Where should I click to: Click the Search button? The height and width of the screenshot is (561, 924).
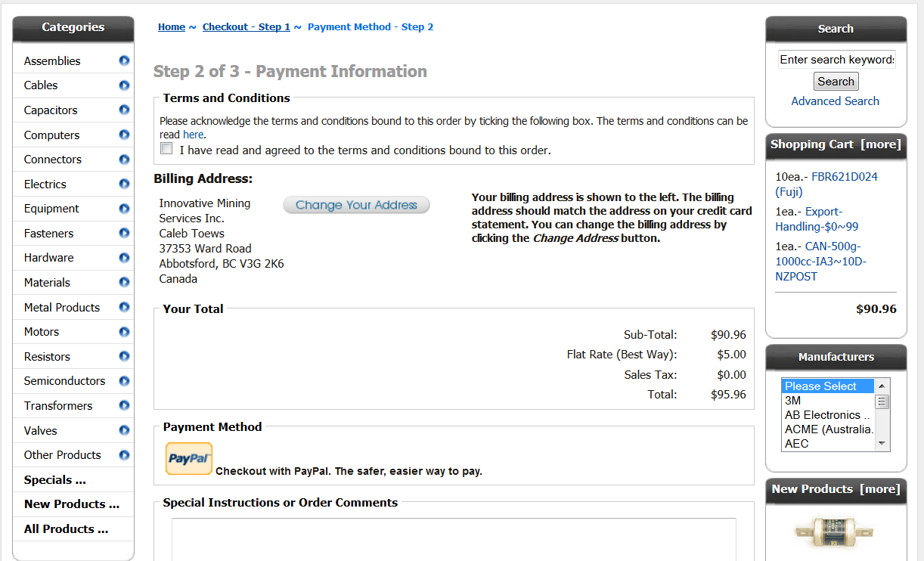tap(836, 82)
